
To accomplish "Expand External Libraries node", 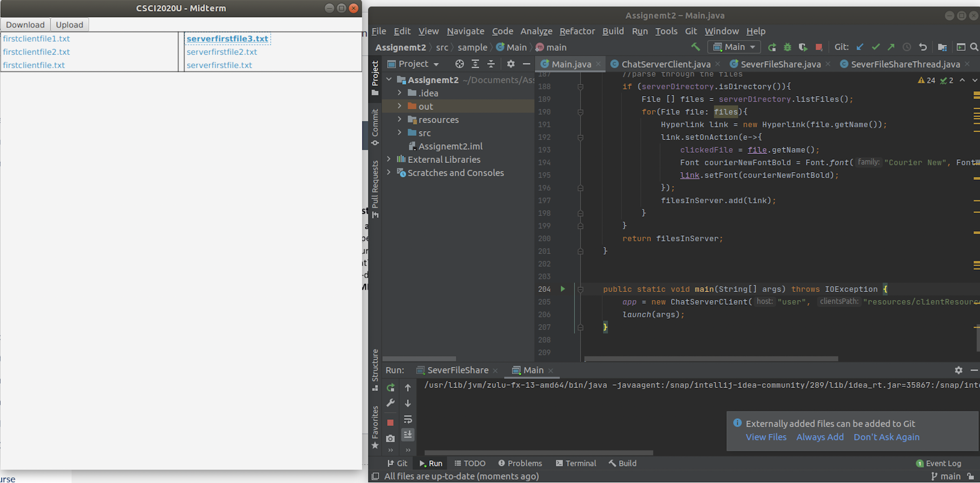I will coord(389,159).
